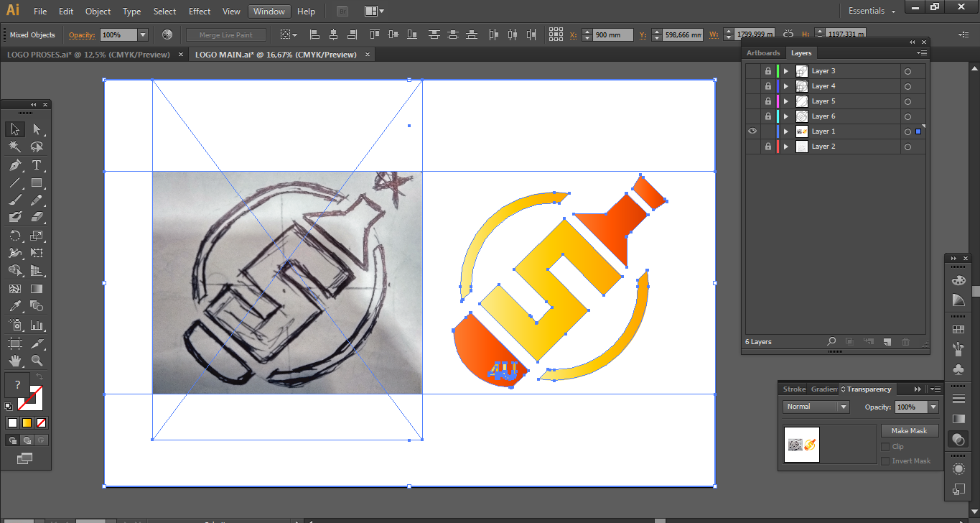Open the Appearance panel dotted-circle icon
The image size is (980, 523).
tap(958, 468)
